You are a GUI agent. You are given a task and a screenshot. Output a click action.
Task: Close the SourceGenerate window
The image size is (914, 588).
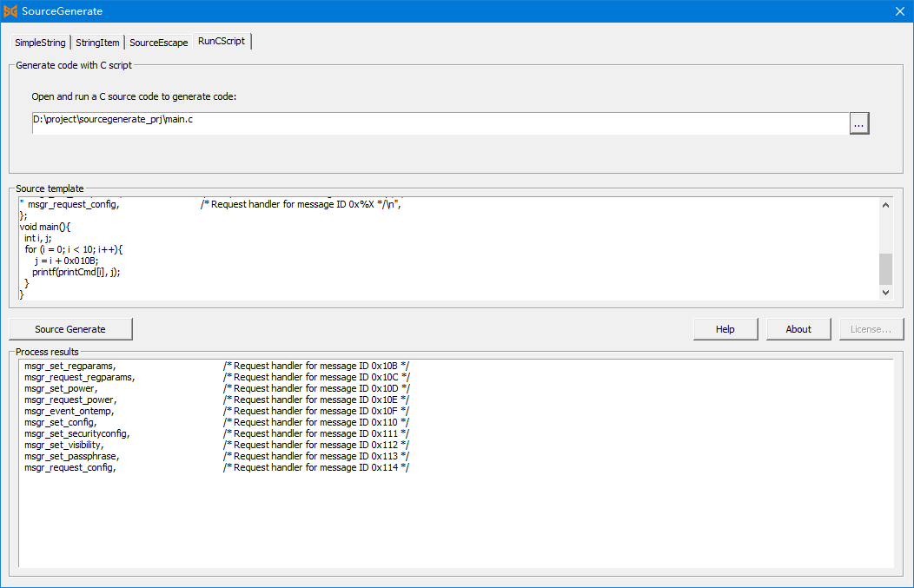[x=899, y=11]
